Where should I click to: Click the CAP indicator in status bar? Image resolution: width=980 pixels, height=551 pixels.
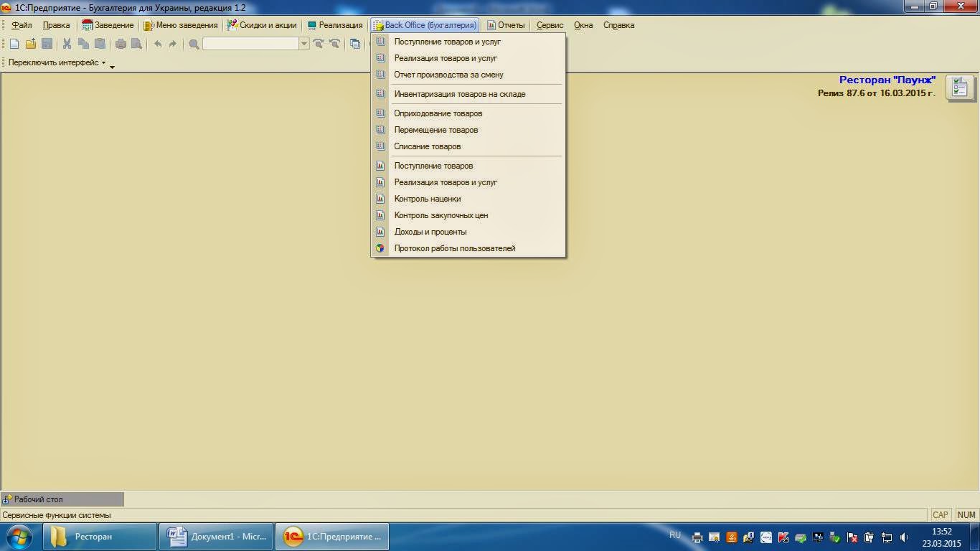[x=941, y=515]
